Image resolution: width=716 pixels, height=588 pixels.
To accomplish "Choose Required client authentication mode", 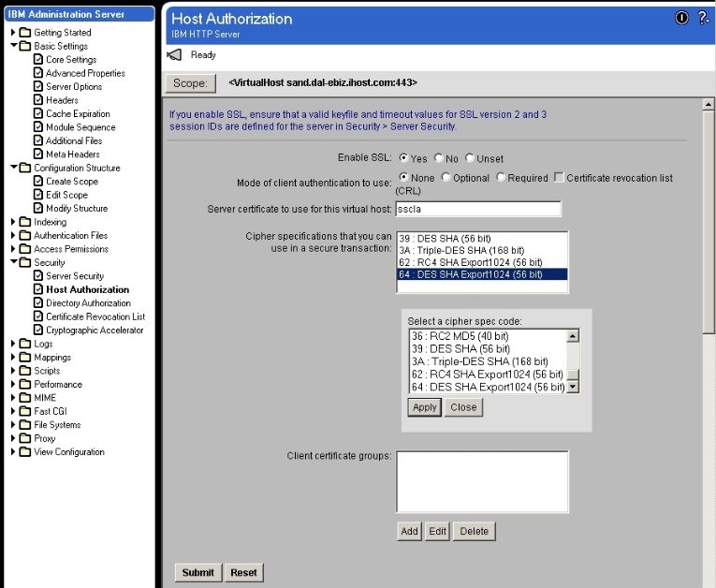I will click(x=501, y=177).
